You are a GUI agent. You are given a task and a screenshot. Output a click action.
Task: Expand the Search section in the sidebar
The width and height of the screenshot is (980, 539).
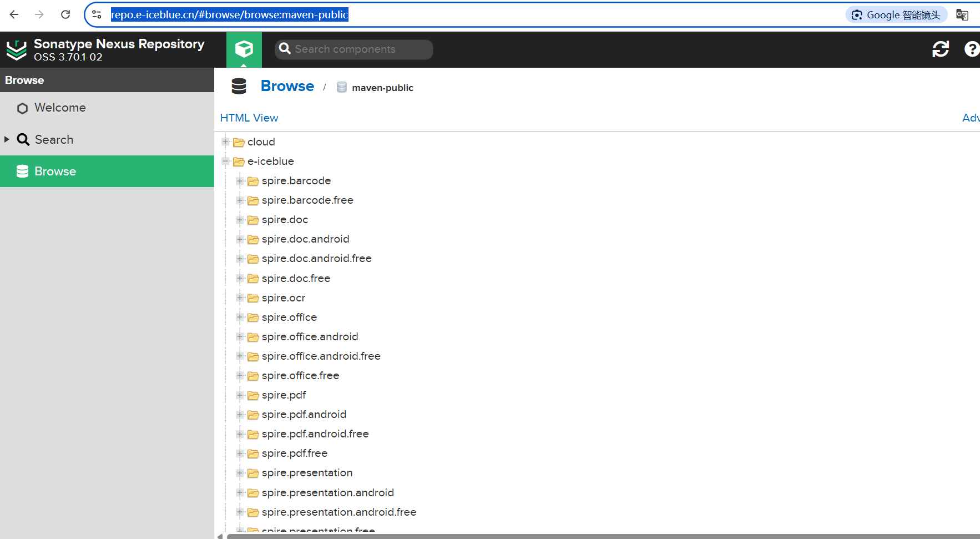(x=7, y=139)
